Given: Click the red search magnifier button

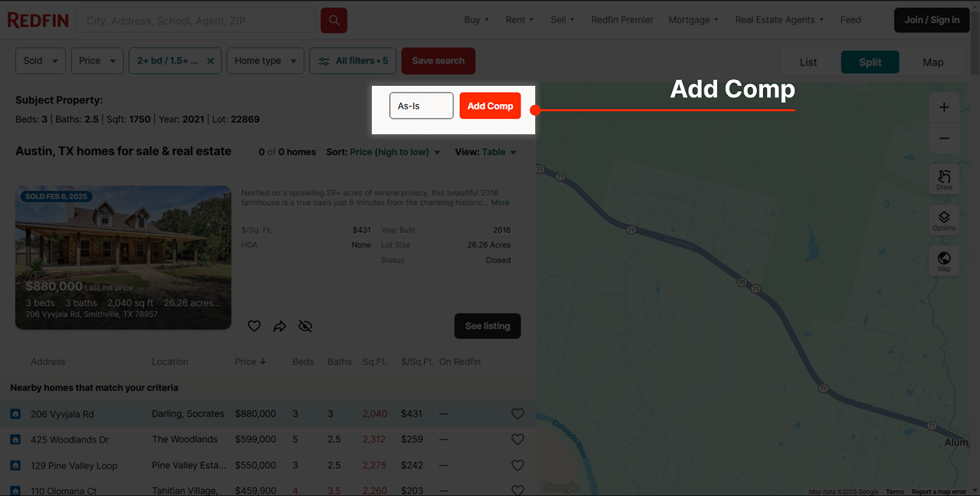Looking at the screenshot, I should click(x=334, y=20).
